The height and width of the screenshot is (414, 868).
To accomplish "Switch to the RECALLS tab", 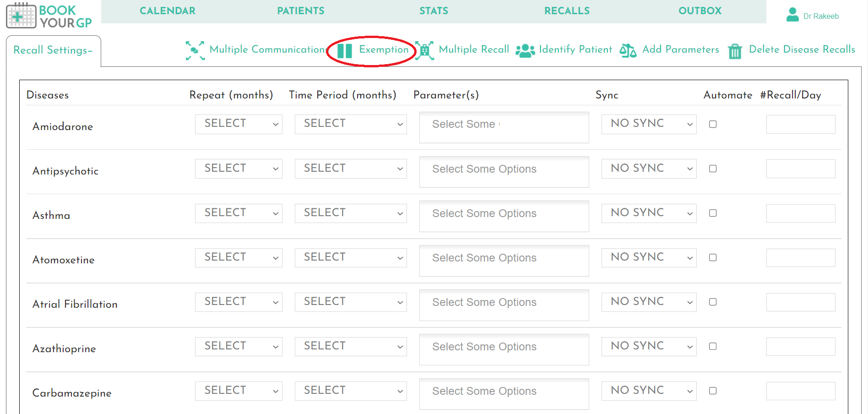I will (x=567, y=11).
